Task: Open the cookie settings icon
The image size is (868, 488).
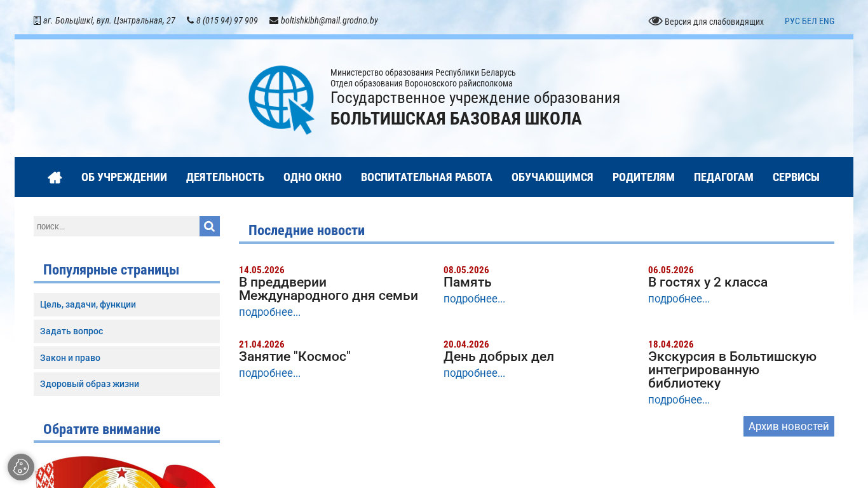Action: pyautogui.click(x=21, y=467)
